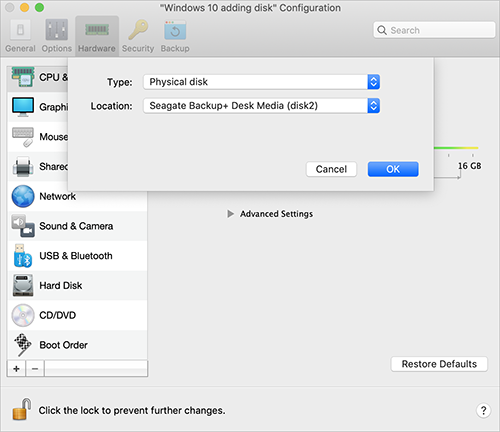This screenshot has height=432, width=500.
Task: Open the General settings icon
Action: 20,30
